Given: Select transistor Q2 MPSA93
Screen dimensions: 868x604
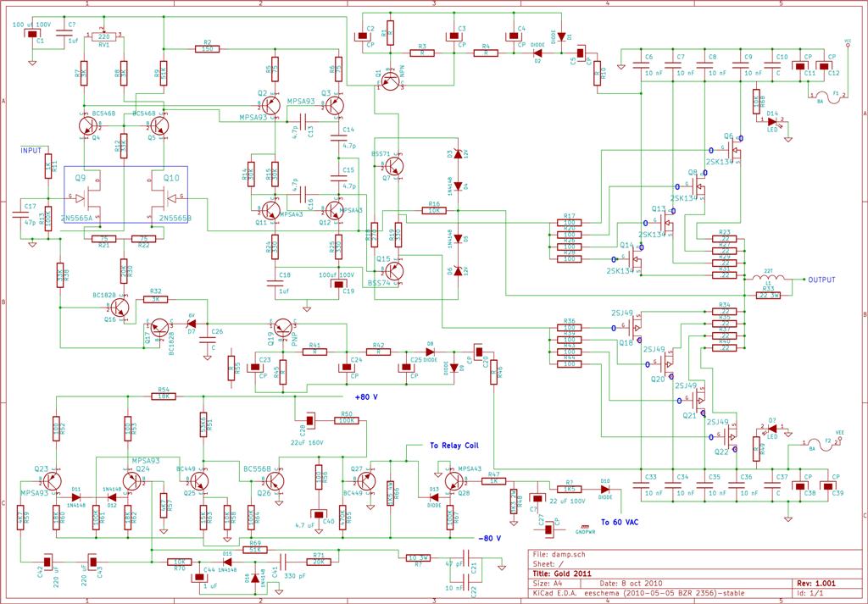Looking at the screenshot, I should pyautogui.click(x=270, y=106).
